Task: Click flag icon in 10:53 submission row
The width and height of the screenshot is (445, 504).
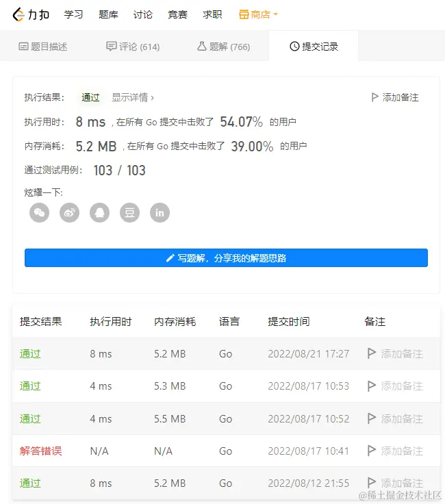Action: click(x=372, y=386)
